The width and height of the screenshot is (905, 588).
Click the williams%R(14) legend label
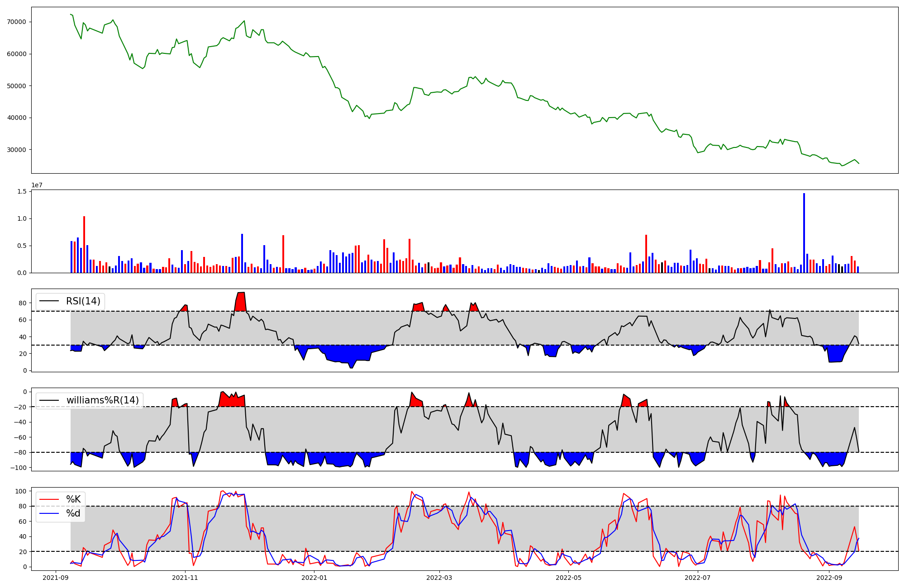tap(103, 400)
